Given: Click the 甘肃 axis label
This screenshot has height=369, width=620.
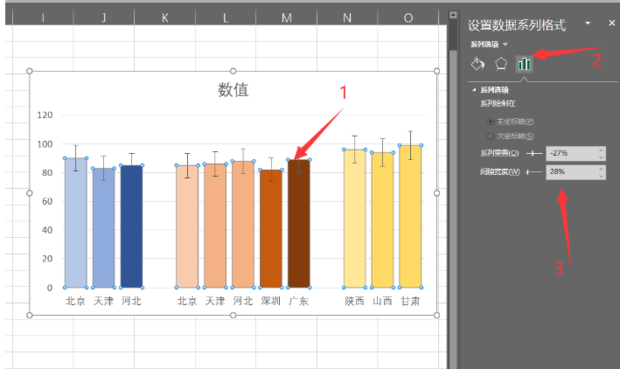Looking at the screenshot, I should pos(410,301).
